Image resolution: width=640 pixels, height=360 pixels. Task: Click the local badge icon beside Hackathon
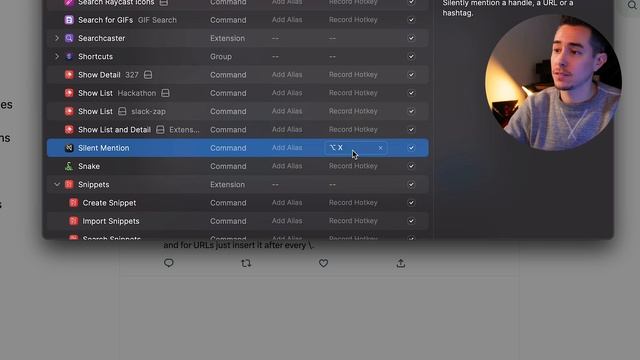click(165, 93)
